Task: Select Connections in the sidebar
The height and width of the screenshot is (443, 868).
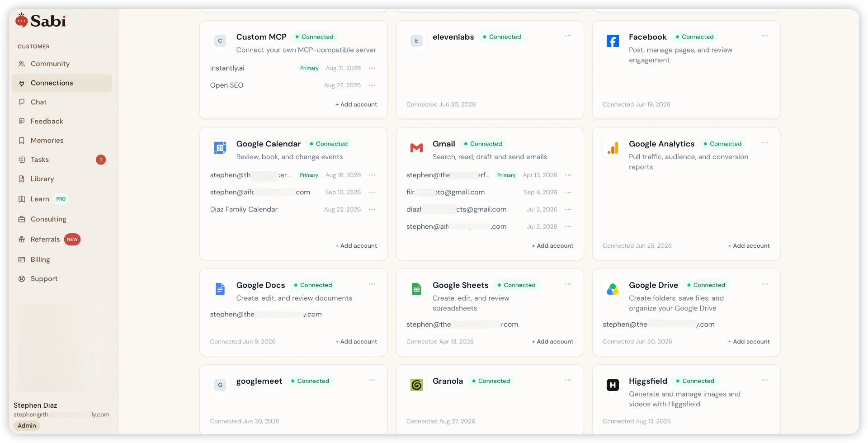Action: 62,83
